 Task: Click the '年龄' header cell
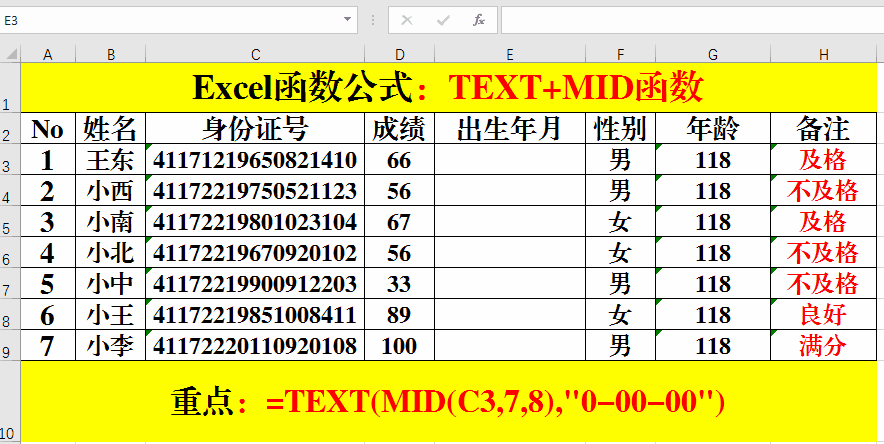point(713,128)
